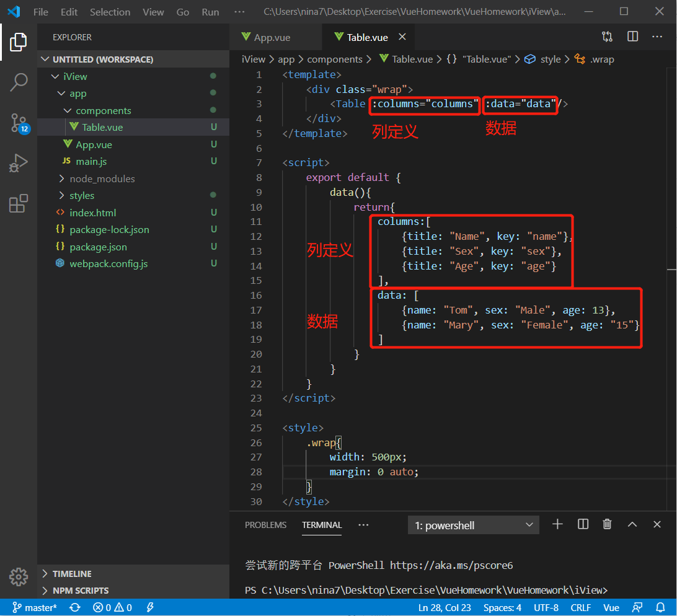Split the terminal panel

pos(583,524)
